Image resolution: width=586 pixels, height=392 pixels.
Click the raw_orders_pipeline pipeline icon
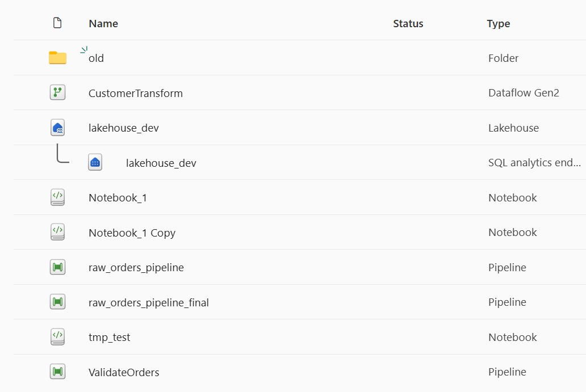coord(57,267)
